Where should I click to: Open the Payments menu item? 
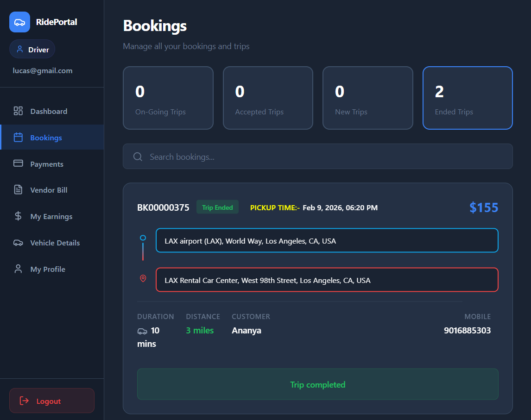[47, 164]
